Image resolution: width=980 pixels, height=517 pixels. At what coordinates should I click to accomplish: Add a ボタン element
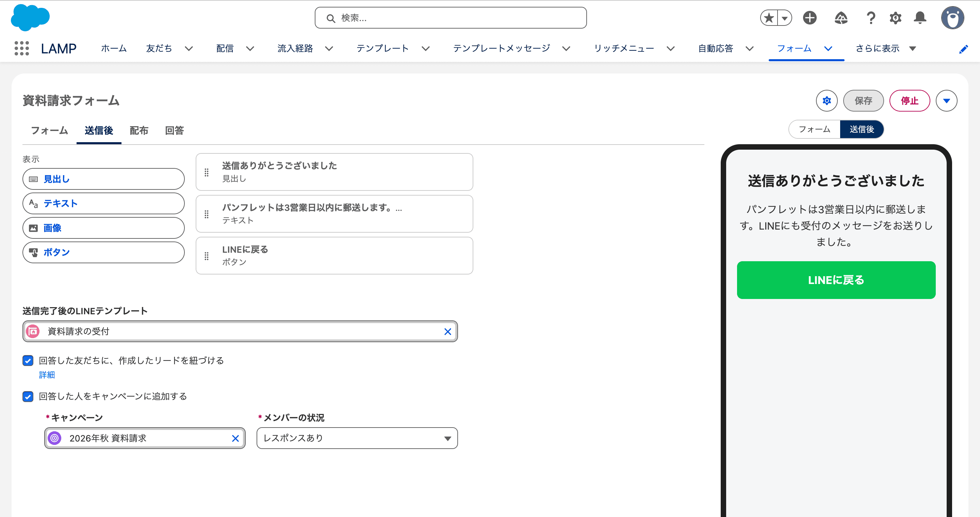[x=103, y=252]
